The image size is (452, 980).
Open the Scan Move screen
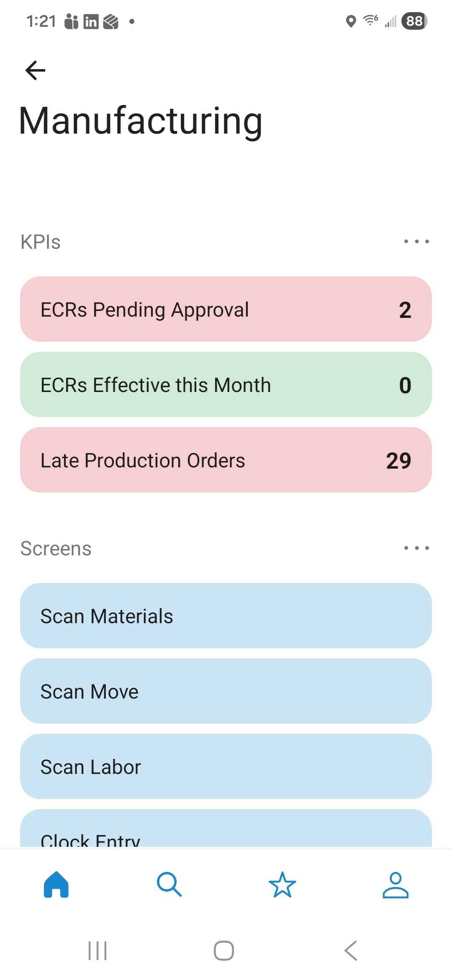226,691
